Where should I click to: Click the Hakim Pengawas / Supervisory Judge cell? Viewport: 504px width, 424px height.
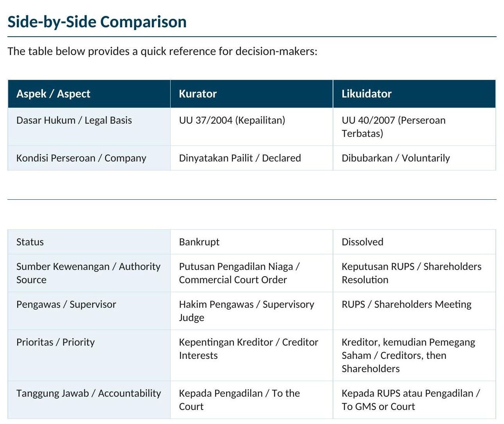(x=246, y=311)
